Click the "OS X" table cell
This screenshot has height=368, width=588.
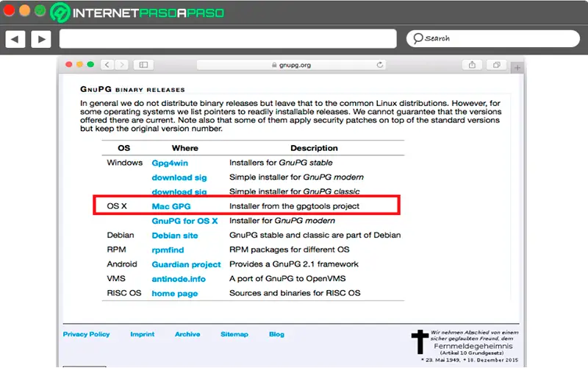pyautogui.click(x=117, y=206)
